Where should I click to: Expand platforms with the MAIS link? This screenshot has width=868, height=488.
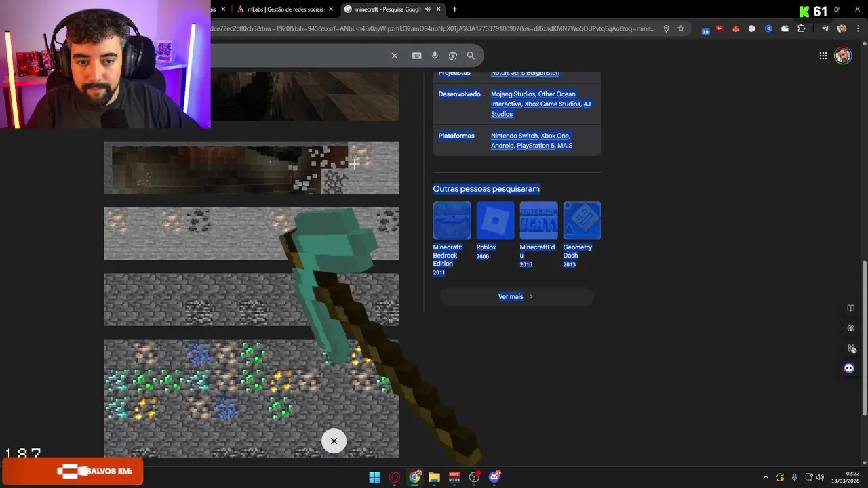[x=565, y=145]
